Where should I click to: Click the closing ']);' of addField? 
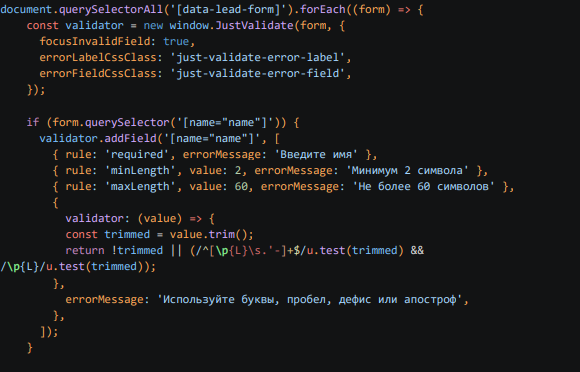[x=49, y=331]
